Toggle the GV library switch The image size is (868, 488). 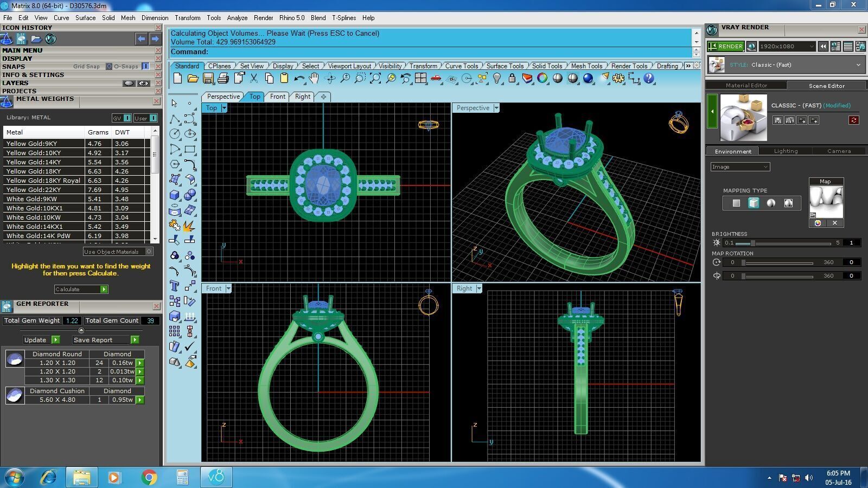[127, 118]
